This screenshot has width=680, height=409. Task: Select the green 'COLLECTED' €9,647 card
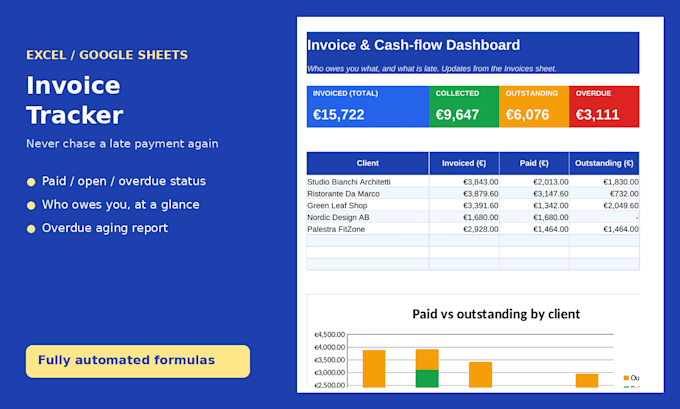[x=464, y=107]
